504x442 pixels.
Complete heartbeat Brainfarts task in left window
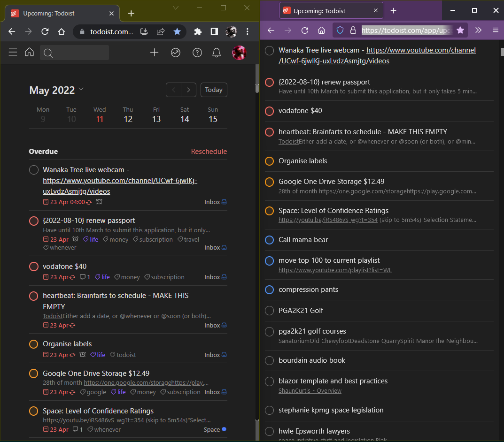34,296
